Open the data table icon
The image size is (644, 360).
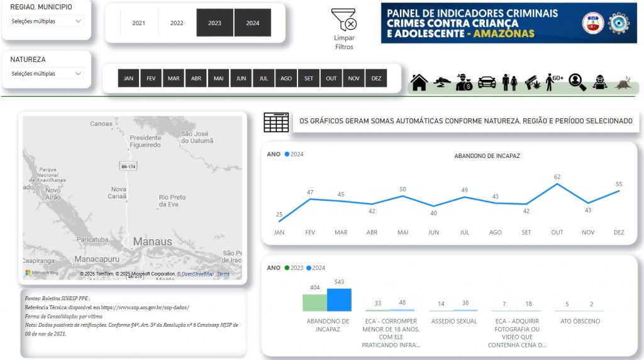point(276,121)
